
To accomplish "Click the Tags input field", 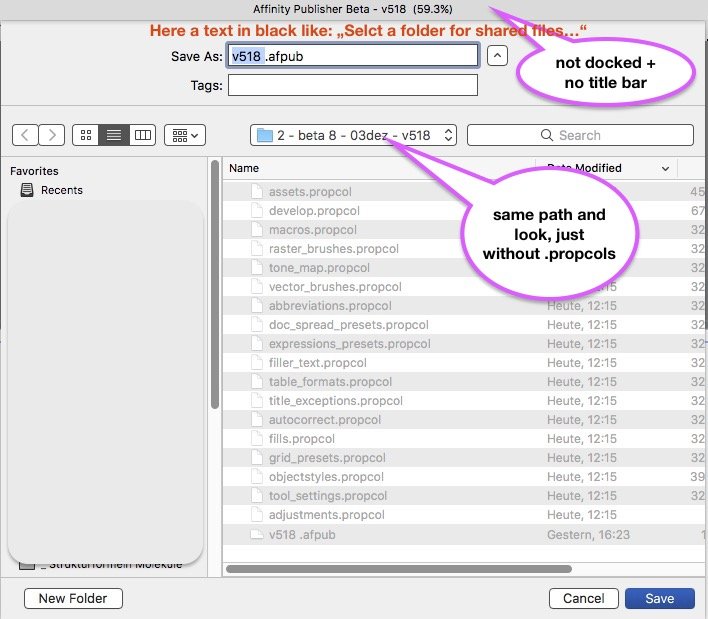I will [x=353, y=85].
